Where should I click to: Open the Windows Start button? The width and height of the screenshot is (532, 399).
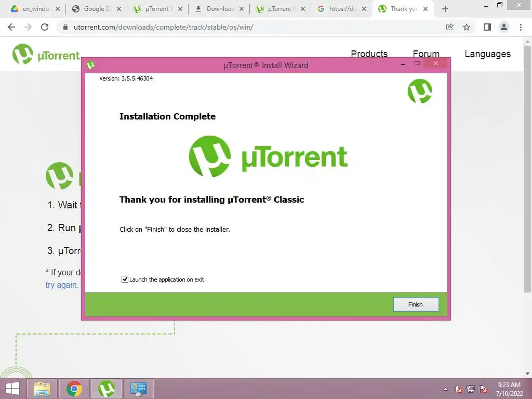point(12,389)
